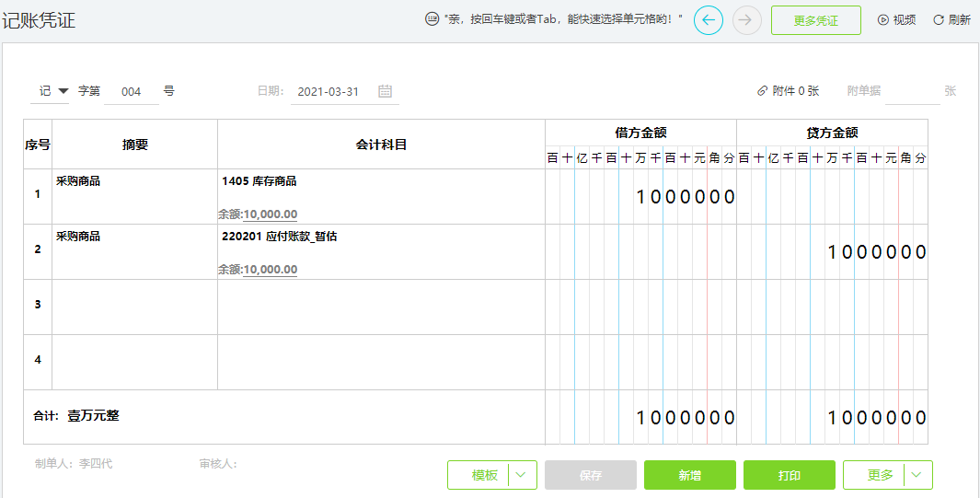Open the date picker calendar icon

(385, 91)
